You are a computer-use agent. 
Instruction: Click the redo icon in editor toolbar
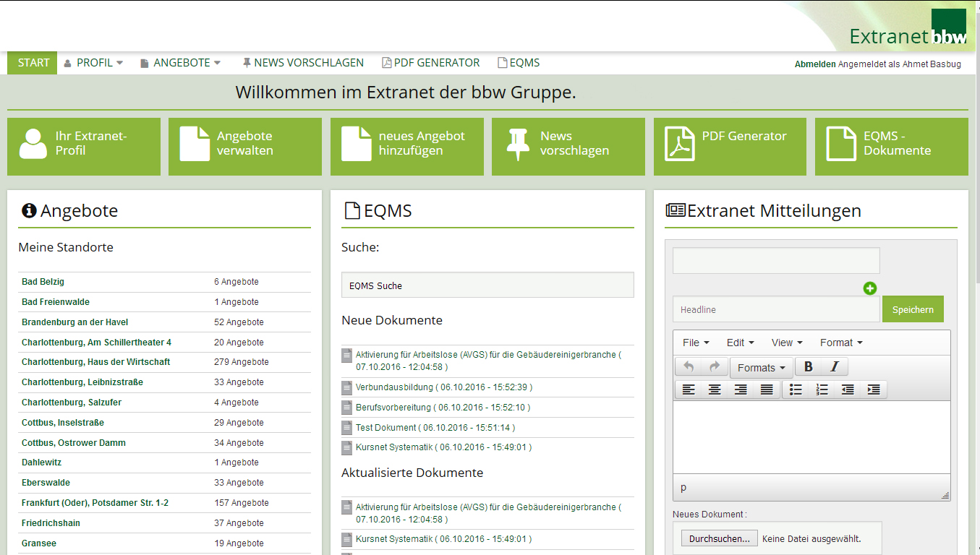(715, 367)
